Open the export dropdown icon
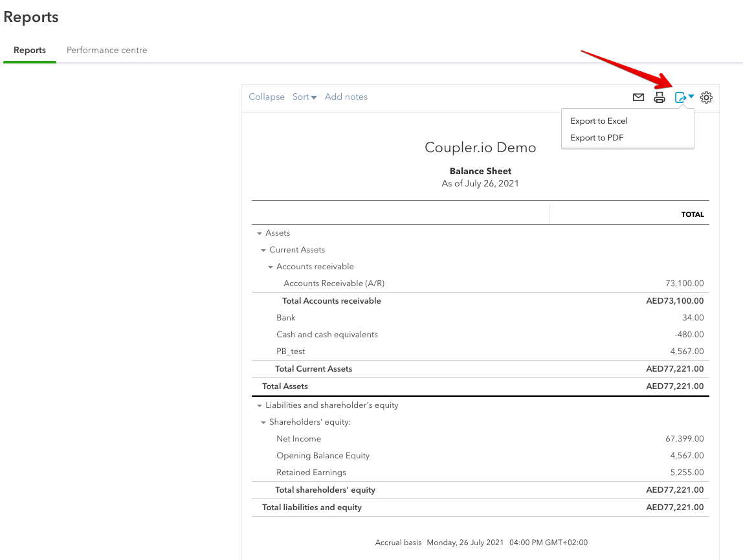The height and width of the screenshot is (560, 743). pyautogui.click(x=684, y=97)
